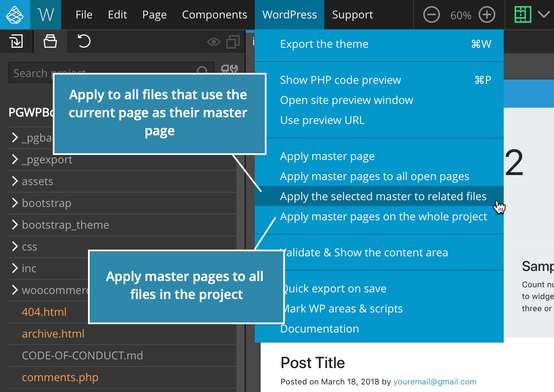554x392 pixels.
Task: Open the CODE-OF-CONDUCT.md file
Action: (x=83, y=356)
